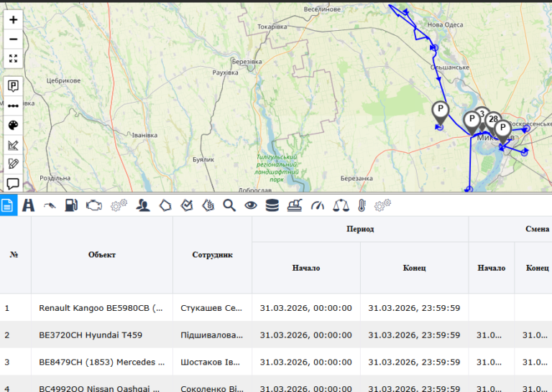This screenshot has width=552, height=392.
Task: Open the fuel station report icon
Action: (71, 206)
